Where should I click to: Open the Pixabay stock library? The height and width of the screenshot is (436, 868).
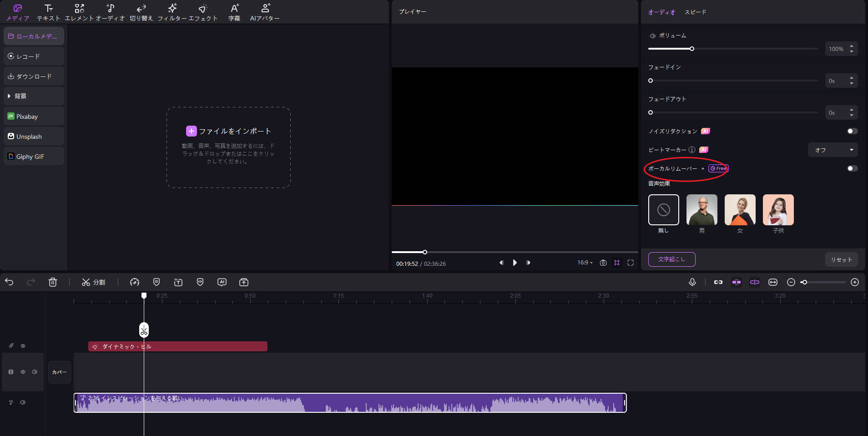(x=34, y=116)
